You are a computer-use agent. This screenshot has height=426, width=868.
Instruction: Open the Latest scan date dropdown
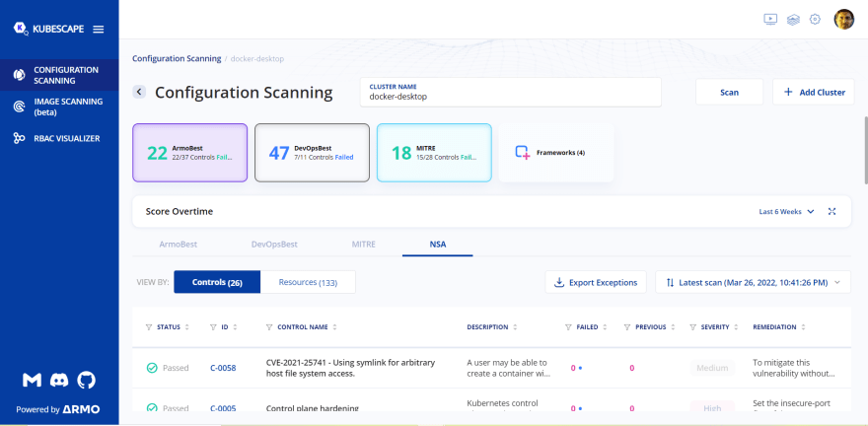[x=753, y=282]
